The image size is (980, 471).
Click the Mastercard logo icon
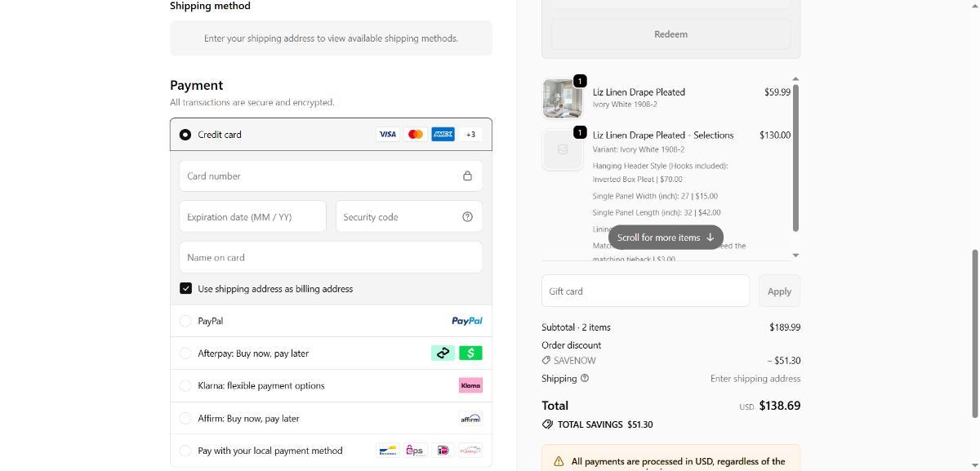[x=415, y=135]
